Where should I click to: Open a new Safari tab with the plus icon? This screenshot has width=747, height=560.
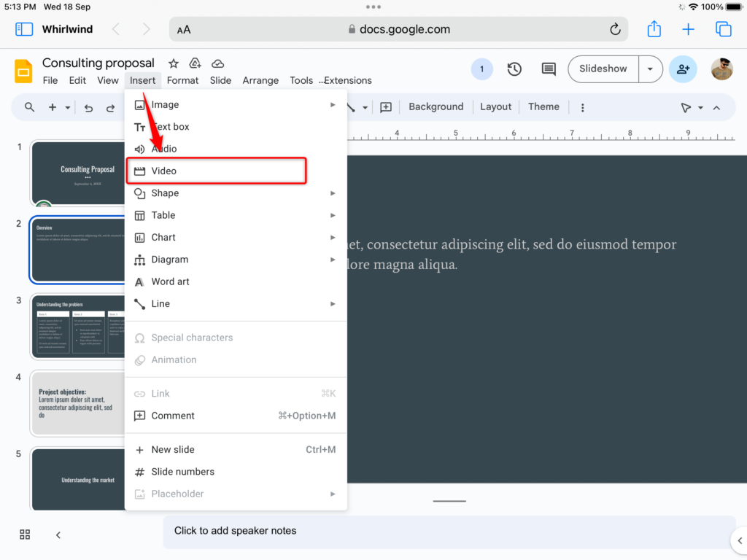coord(688,29)
